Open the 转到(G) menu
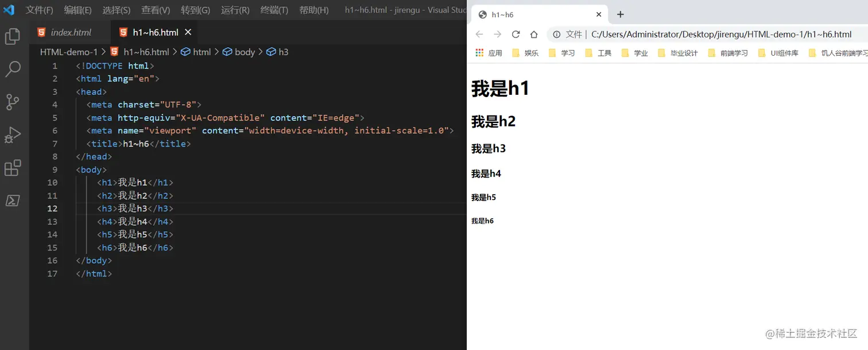The height and width of the screenshot is (350, 868). [x=195, y=10]
